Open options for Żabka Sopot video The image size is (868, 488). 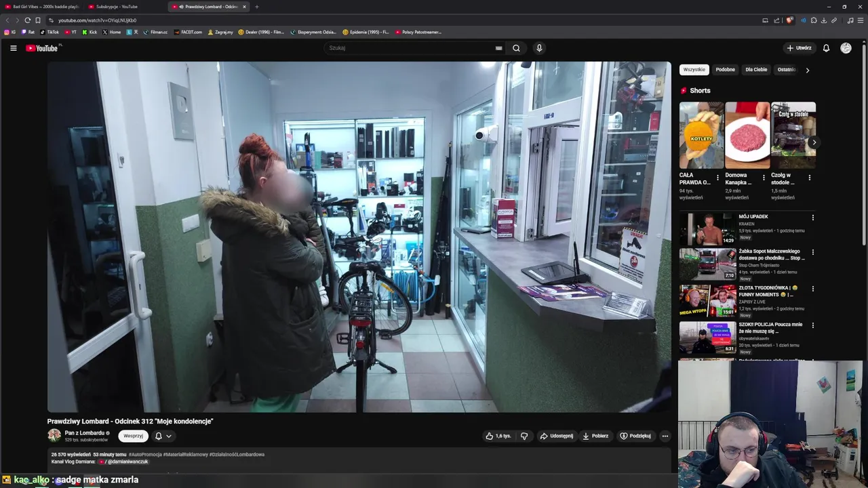[x=812, y=252]
